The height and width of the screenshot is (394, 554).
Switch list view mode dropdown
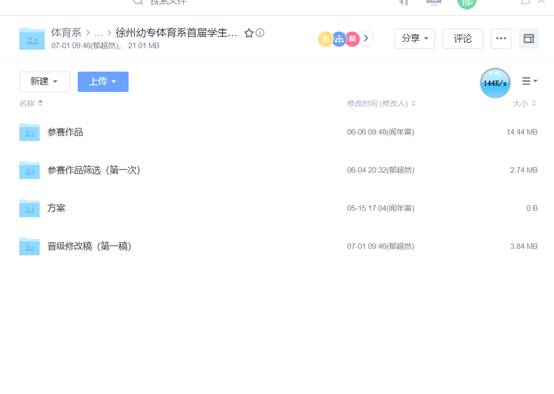pos(529,81)
